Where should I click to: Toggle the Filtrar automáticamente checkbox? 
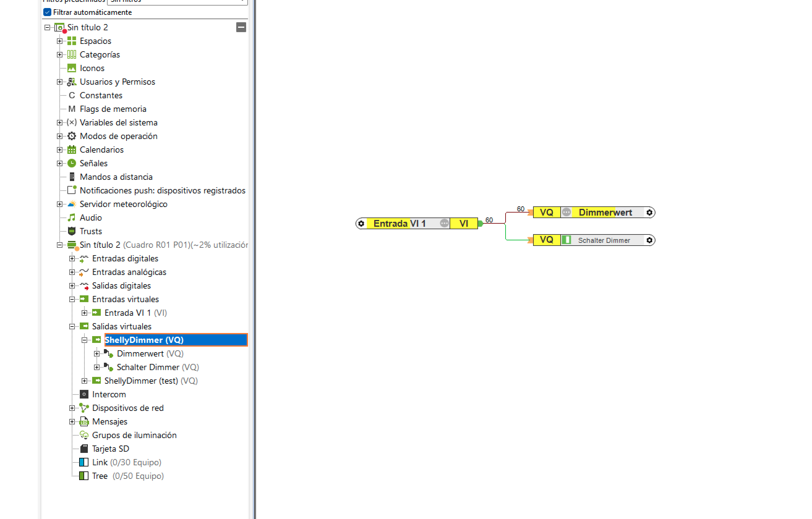tap(47, 12)
